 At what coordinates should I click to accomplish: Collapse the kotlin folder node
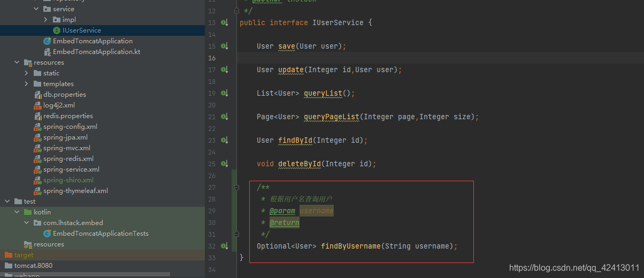(x=17, y=212)
